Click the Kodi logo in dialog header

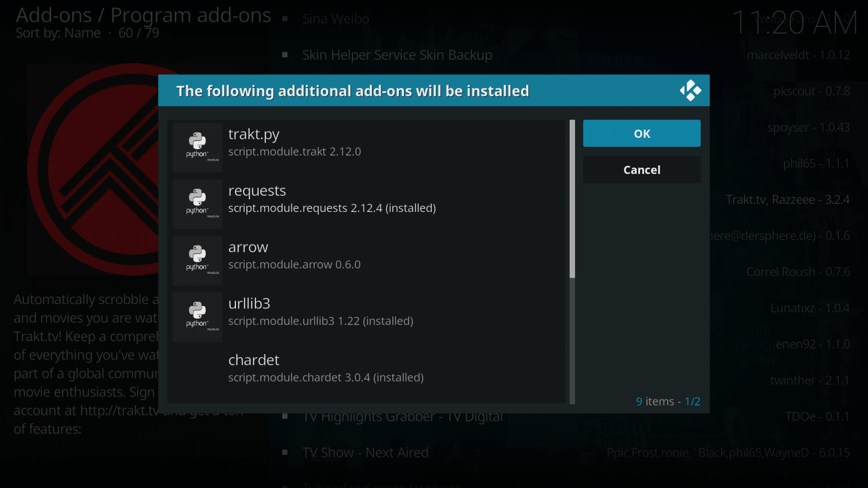[x=690, y=91]
